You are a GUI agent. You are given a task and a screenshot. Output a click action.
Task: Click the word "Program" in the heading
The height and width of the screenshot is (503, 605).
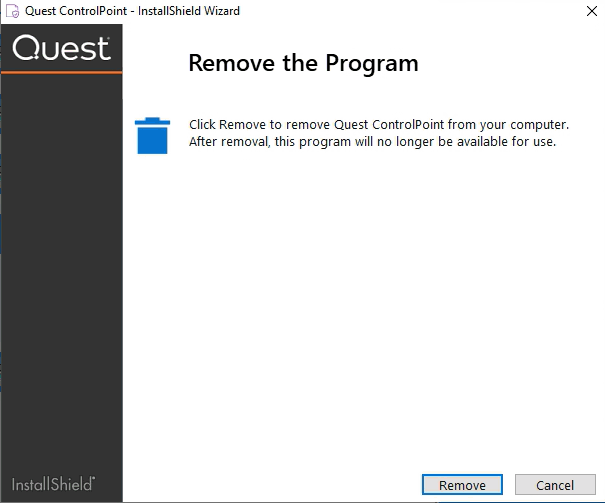click(371, 64)
